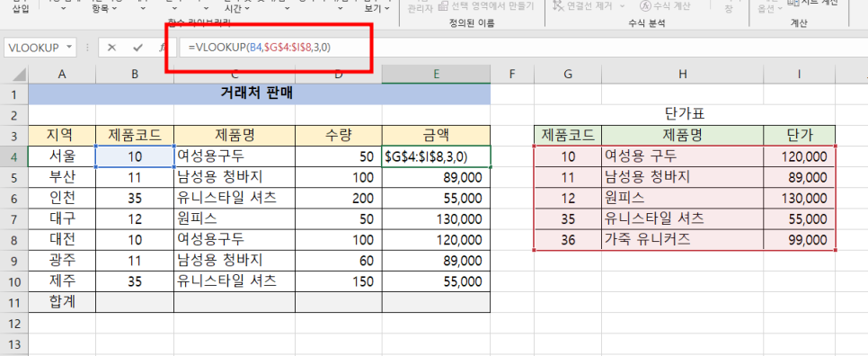Click the 서울 cell
Image resolution: width=868 pixels, height=356 pixels.
[x=61, y=156]
